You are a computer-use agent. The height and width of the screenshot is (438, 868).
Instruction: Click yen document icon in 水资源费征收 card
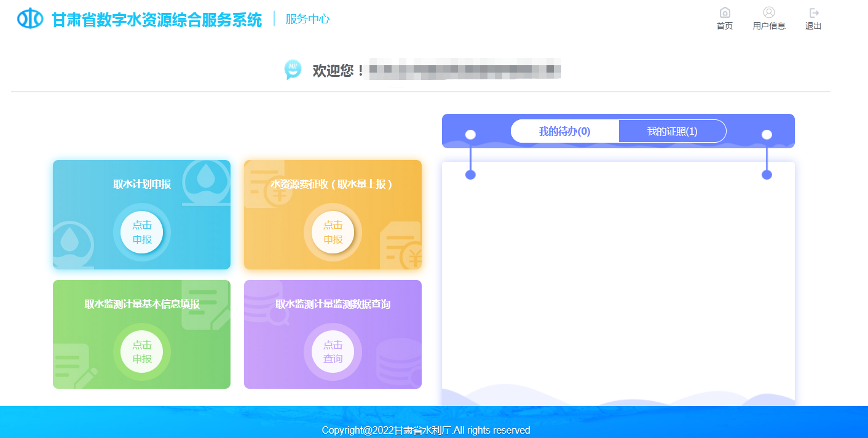click(401, 249)
